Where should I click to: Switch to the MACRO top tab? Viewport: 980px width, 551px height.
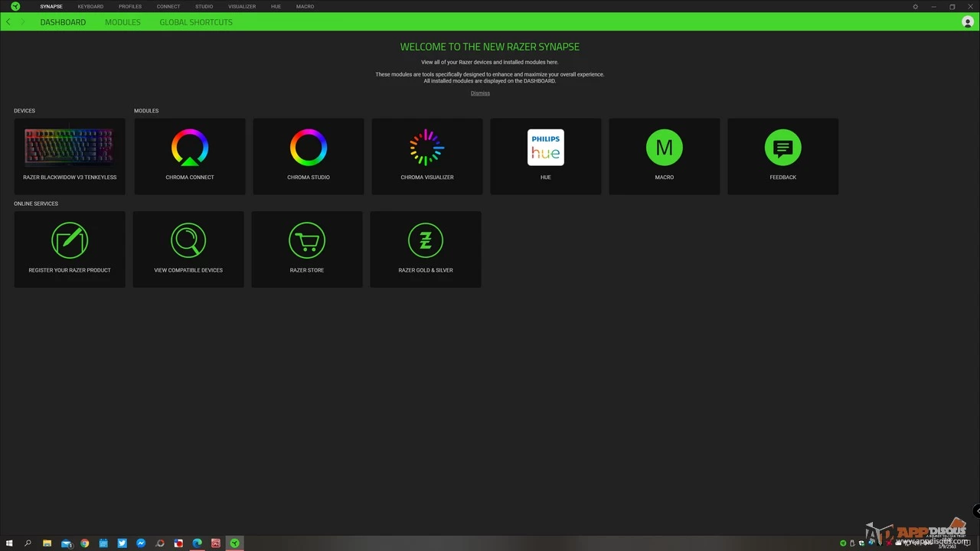305,6
